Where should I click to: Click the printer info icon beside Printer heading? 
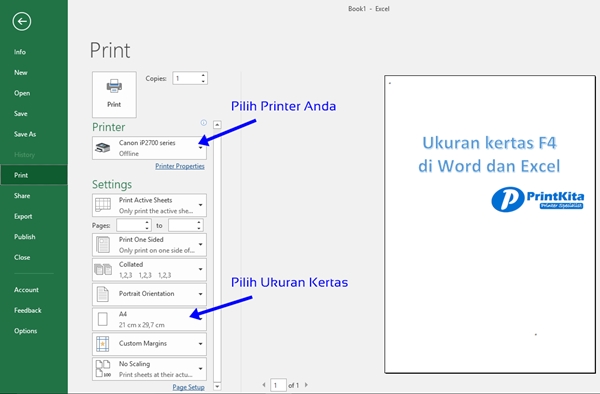click(204, 123)
